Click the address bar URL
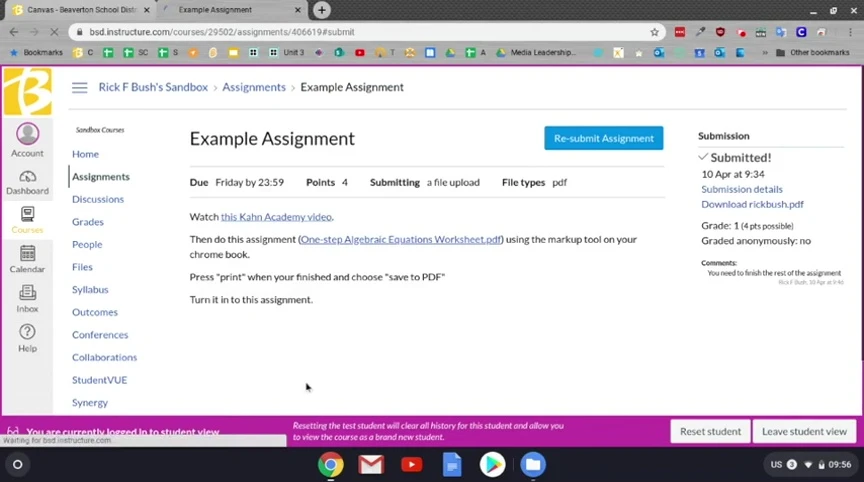Viewport: 864px width, 482px height. pyautogui.click(x=222, y=32)
